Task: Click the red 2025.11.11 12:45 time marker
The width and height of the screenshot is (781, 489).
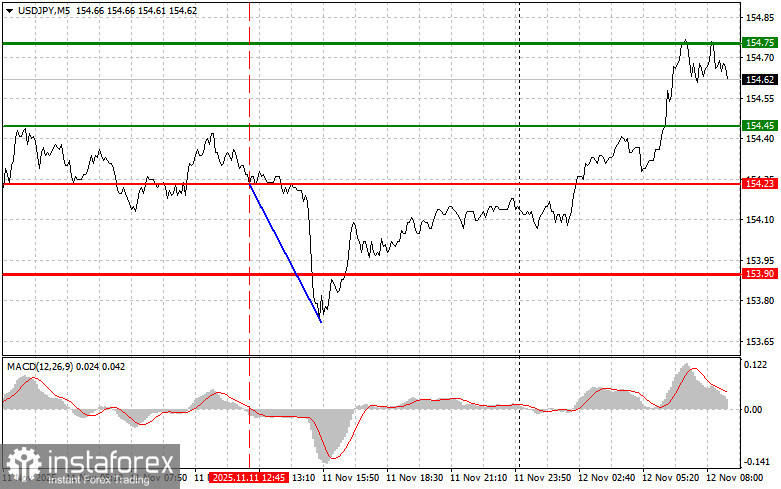Action: pos(249,478)
